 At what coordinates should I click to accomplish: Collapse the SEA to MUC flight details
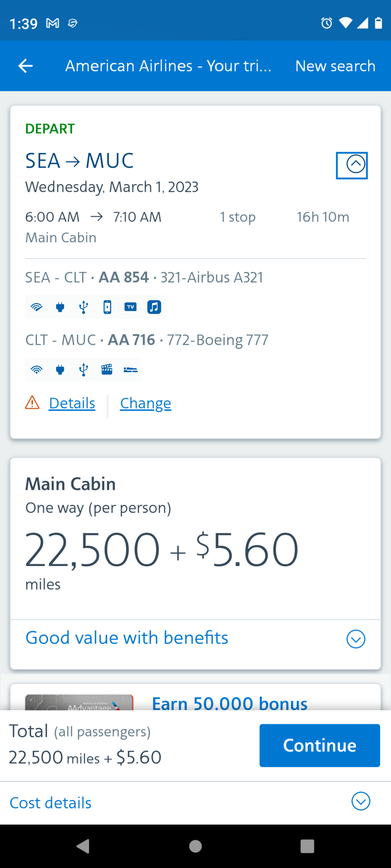coord(355,165)
